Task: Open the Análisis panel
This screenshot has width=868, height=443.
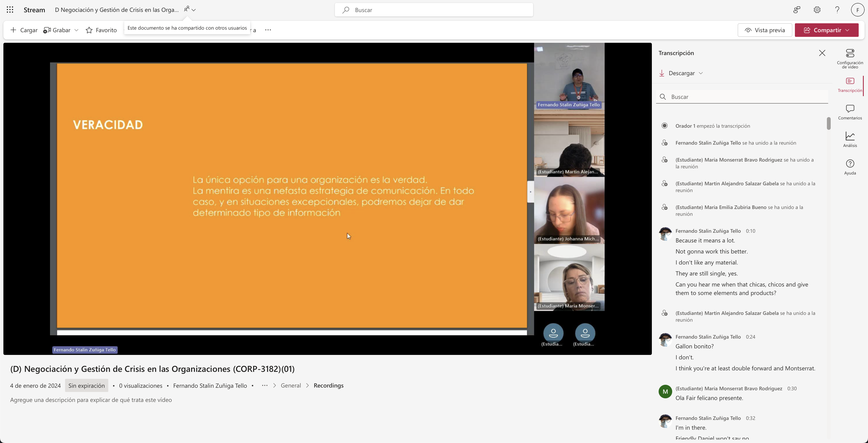Action: tap(850, 139)
